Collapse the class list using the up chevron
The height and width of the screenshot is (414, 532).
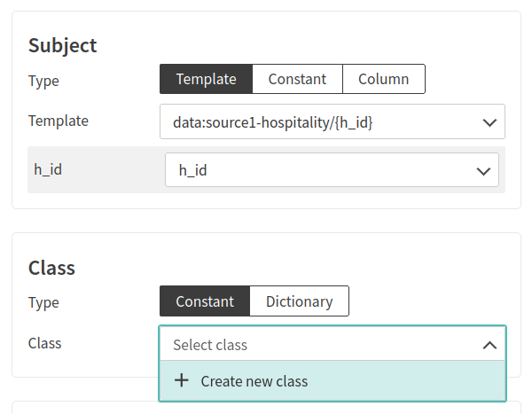click(489, 345)
